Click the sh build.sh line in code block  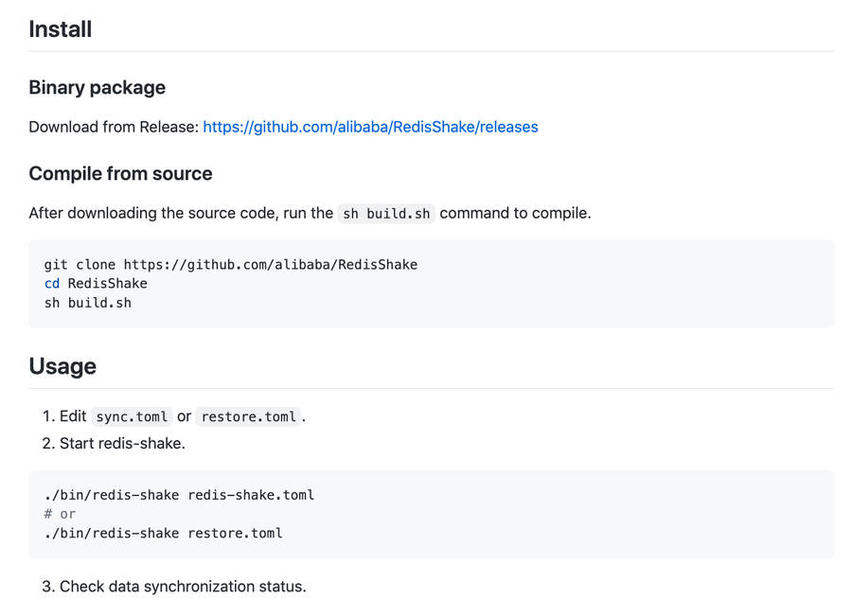pos(86,302)
